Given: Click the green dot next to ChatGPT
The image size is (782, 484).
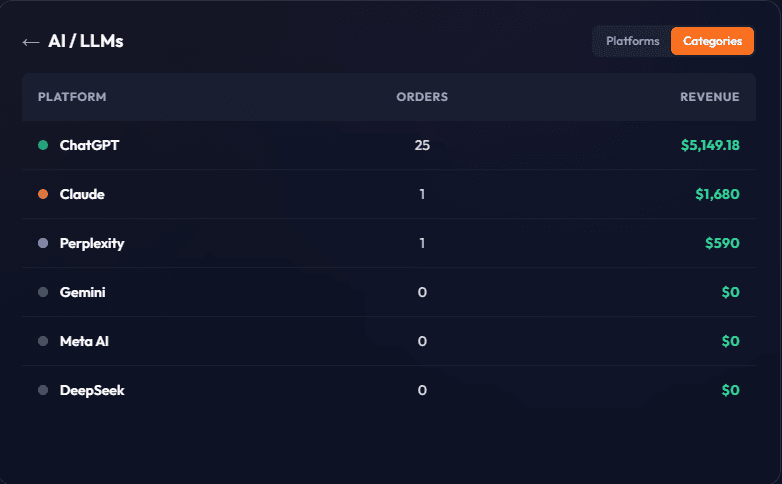Looking at the screenshot, I should [x=43, y=145].
